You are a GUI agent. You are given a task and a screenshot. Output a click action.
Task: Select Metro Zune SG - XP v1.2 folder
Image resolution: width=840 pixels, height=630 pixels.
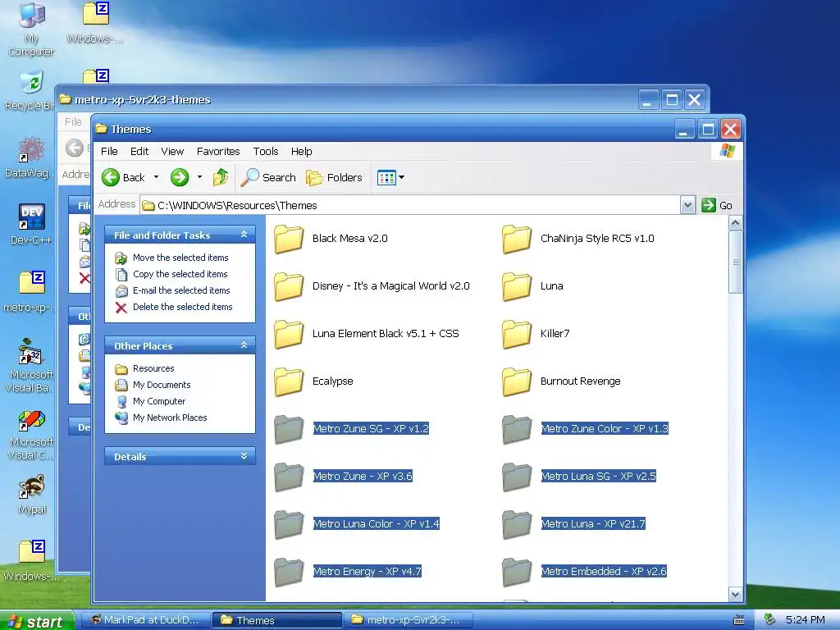[351, 429]
